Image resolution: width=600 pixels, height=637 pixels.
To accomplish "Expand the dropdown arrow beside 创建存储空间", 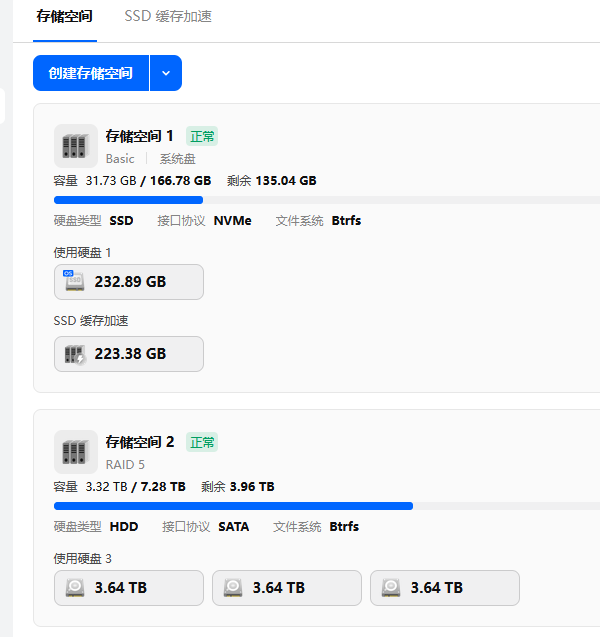I will tap(166, 73).
